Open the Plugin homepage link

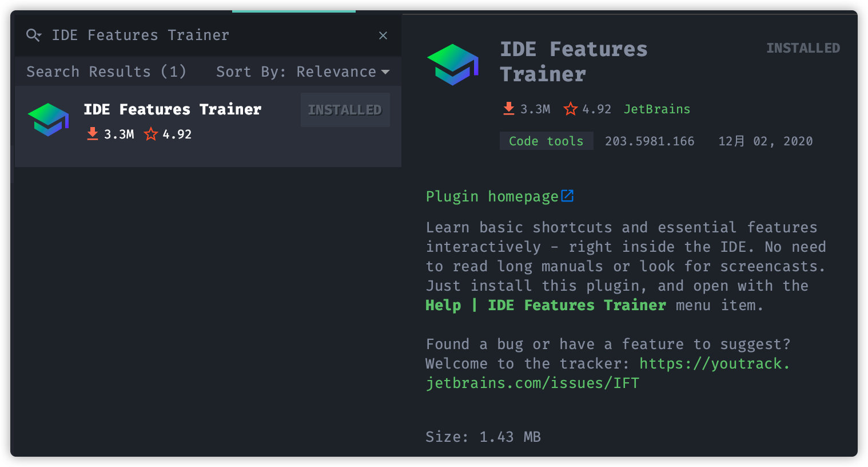[x=492, y=196]
